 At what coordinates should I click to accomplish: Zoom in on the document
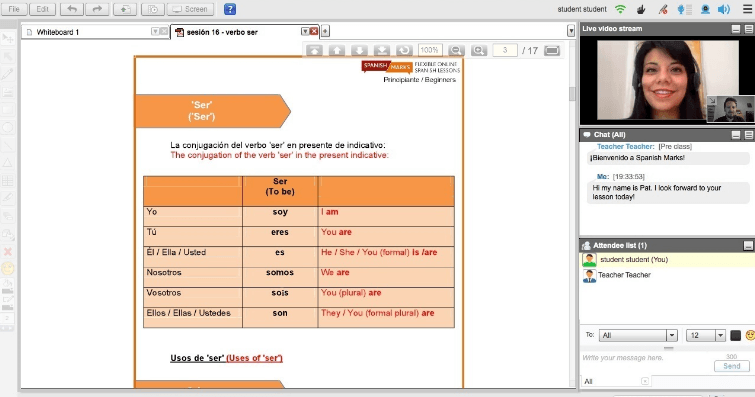pos(479,50)
